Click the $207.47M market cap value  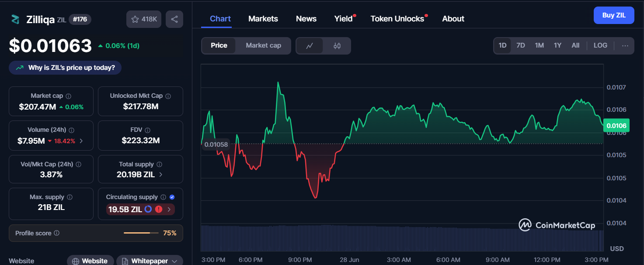[x=38, y=107]
